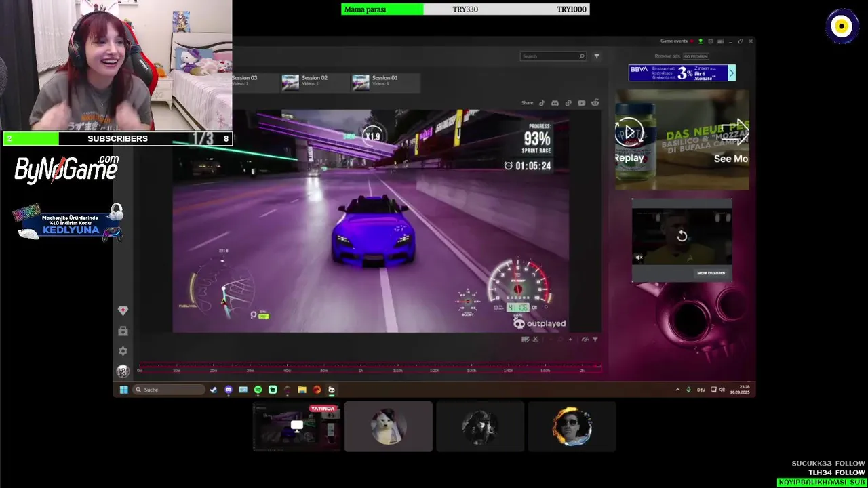Play the Replay video ad
Viewport: 868px width, 488px height.
click(629, 131)
